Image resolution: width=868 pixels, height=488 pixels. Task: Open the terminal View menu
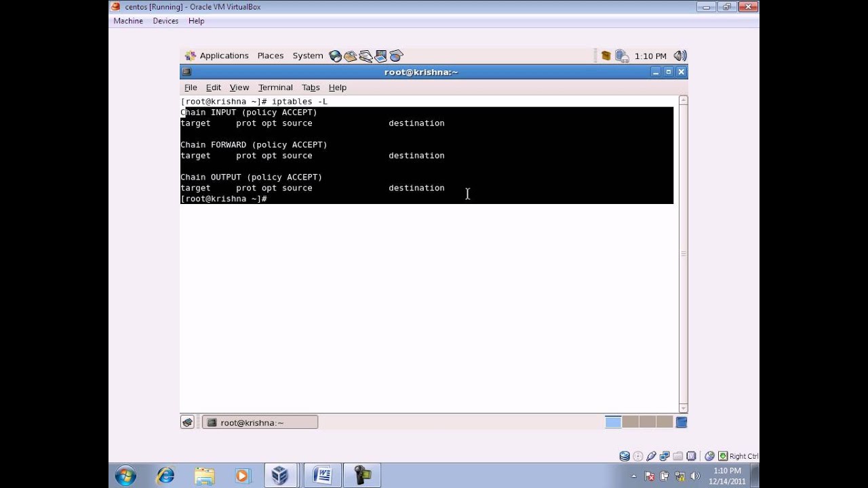[239, 87]
